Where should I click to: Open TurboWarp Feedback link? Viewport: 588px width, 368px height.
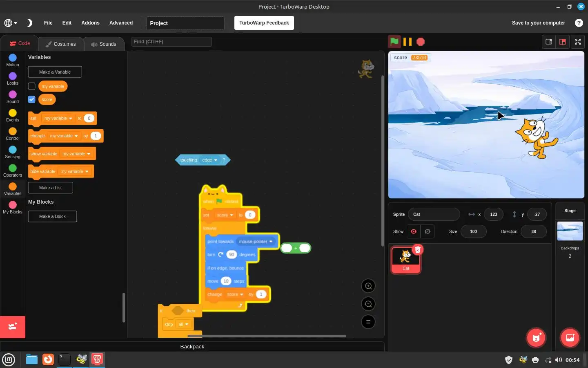coord(264,23)
